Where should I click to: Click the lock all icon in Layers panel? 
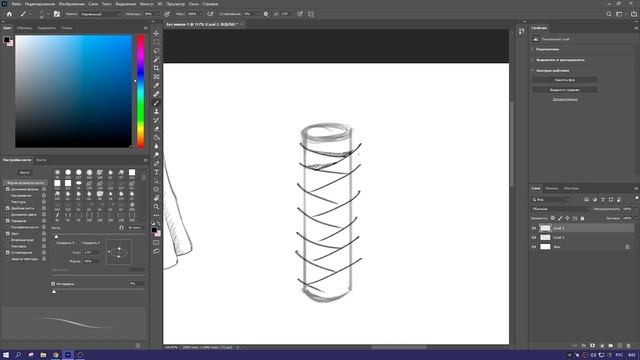tap(582, 218)
